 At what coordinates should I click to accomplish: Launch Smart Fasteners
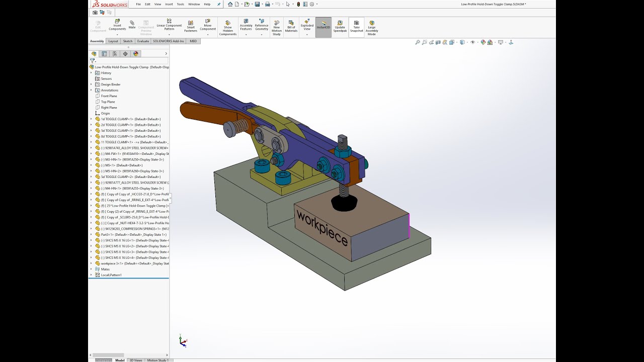[x=191, y=26]
